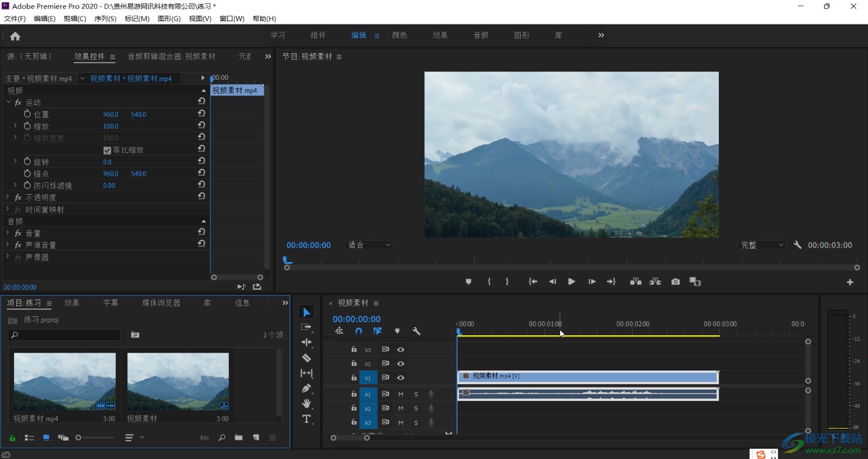Click project search field
Screen dimensions: 868x459
pos(64,335)
